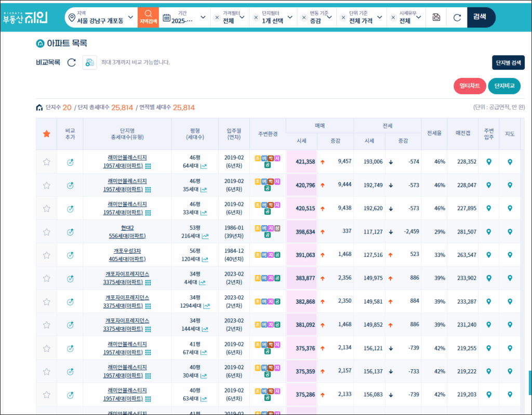Click 주변입주 pin icon in 현대2 row
The height and width of the screenshot is (415, 532).
[488, 232]
